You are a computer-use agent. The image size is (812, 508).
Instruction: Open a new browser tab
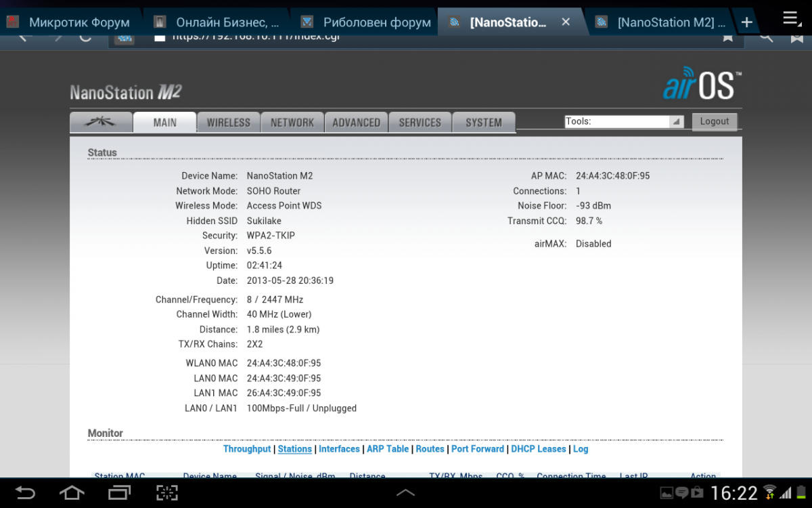coord(746,22)
